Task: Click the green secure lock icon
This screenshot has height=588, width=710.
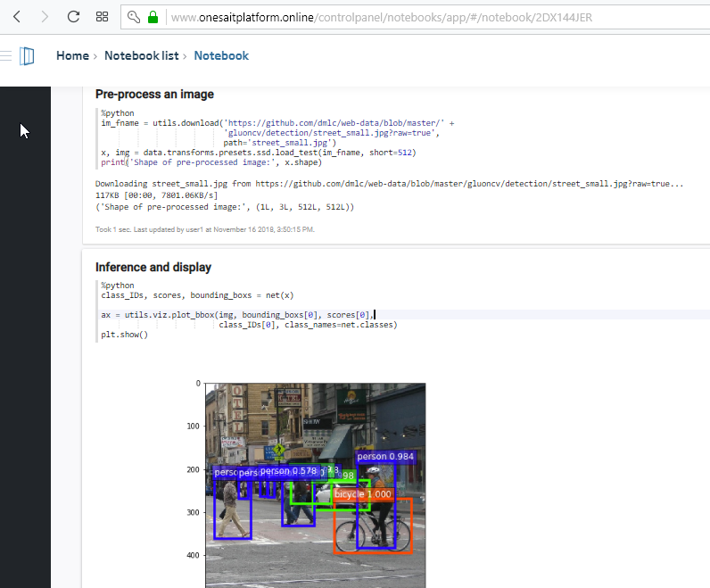Action: pos(153,17)
